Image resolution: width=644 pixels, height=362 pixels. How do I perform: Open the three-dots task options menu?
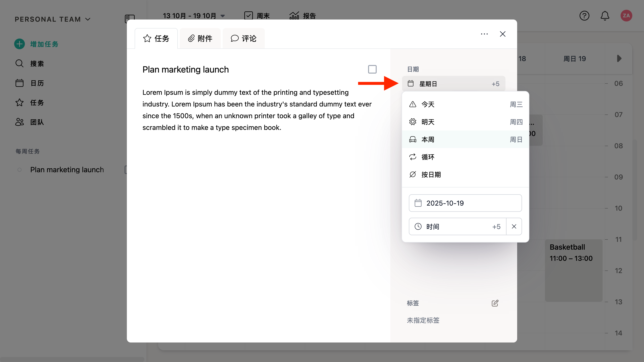click(x=484, y=34)
